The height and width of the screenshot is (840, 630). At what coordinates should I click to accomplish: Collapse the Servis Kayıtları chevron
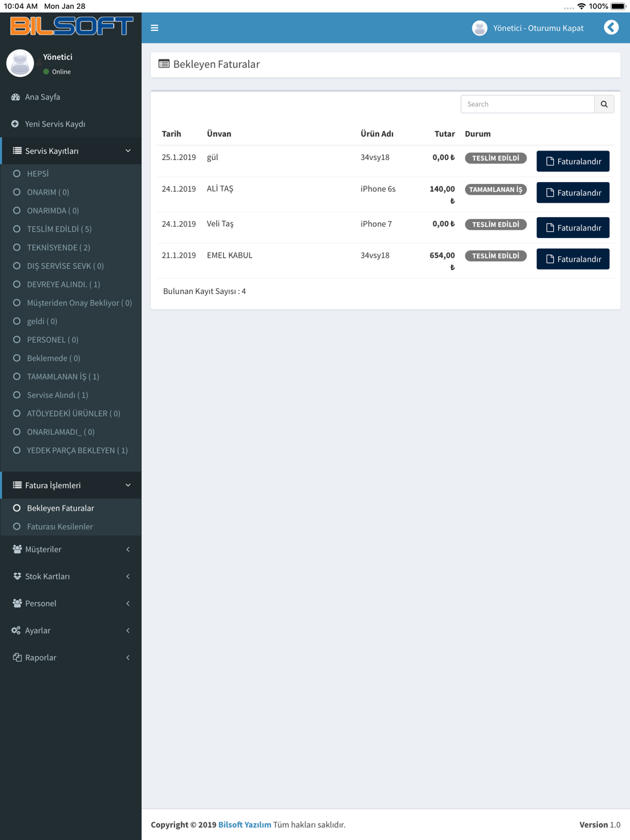(128, 151)
